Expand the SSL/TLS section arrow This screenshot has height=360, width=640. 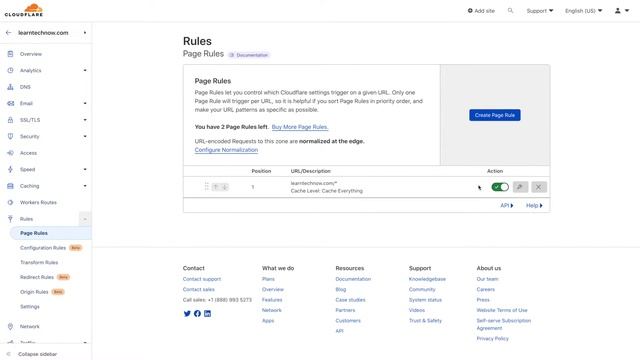[x=85, y=120]
